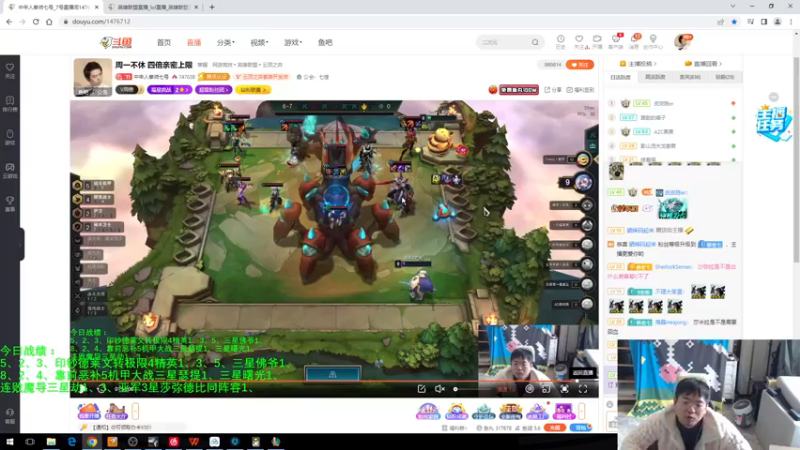Viewport: 800px width, 450px height.
Task: Toggle web page fullscreen icon
Action: tap(564, 389)
